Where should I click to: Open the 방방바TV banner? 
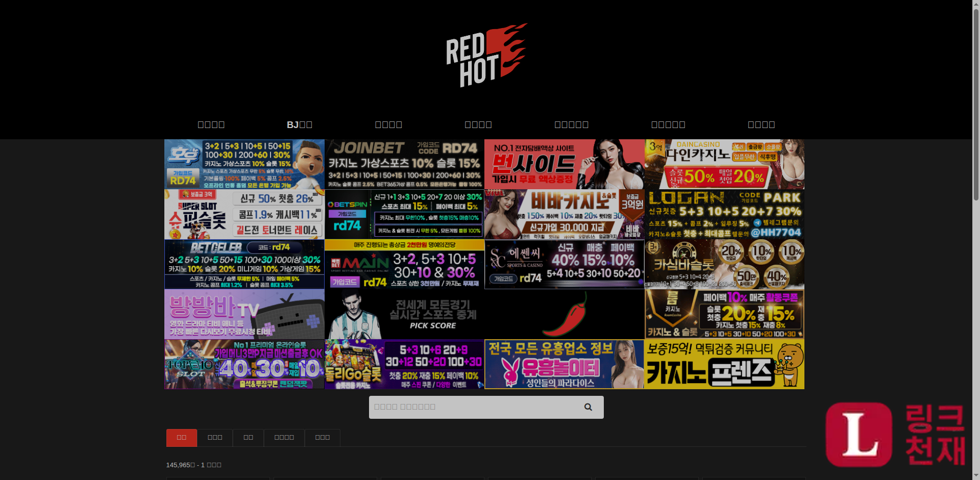tap(244, 314)
